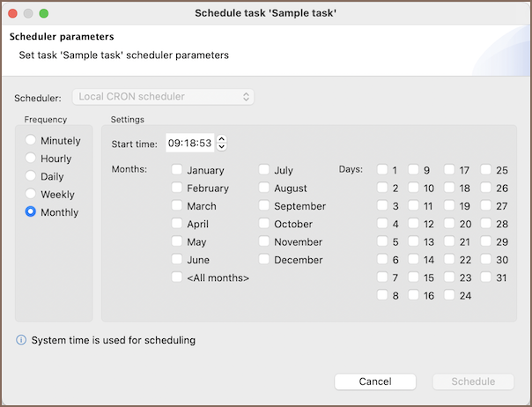
Task: Select the Hourly frequency option
Action: pyautogui.click(x=31, y=159)
